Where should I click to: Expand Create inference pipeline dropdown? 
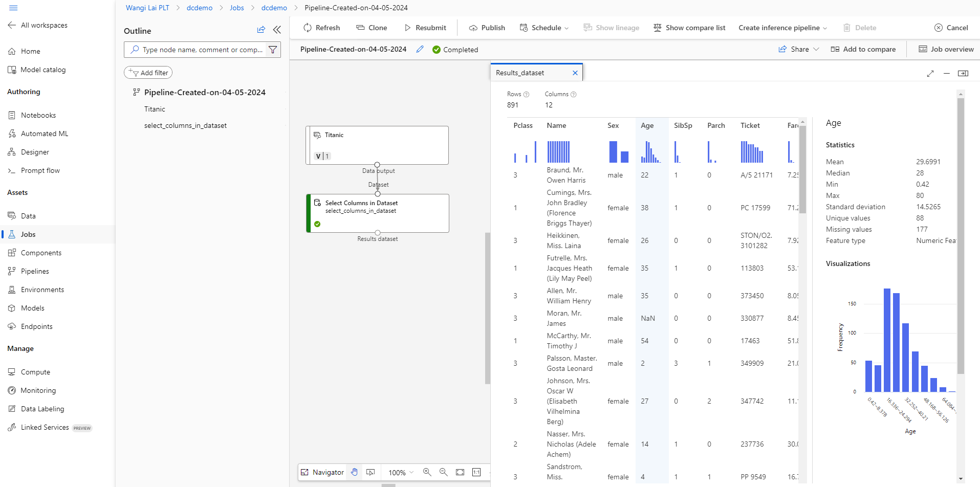[x=782, y=28]
